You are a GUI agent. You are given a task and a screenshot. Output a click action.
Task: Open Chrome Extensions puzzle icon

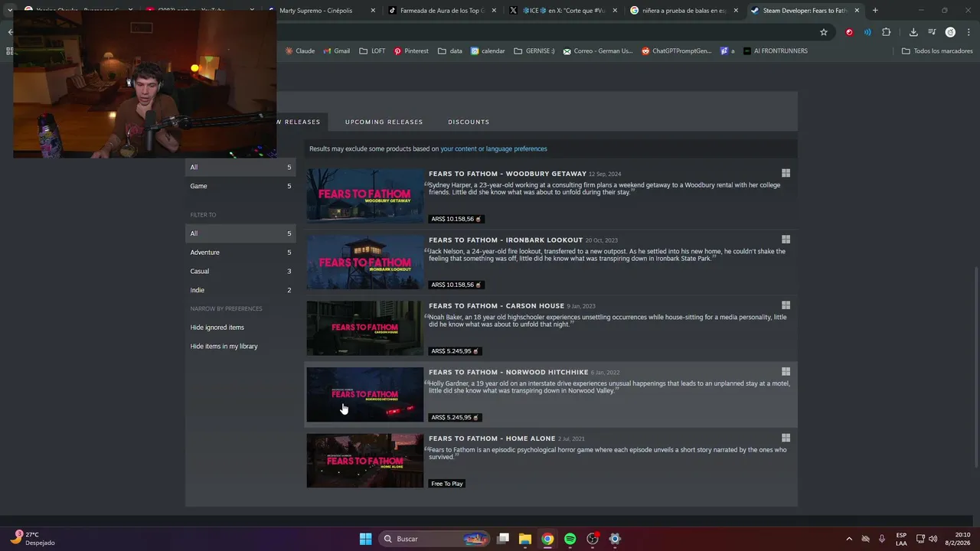(887, 32)
